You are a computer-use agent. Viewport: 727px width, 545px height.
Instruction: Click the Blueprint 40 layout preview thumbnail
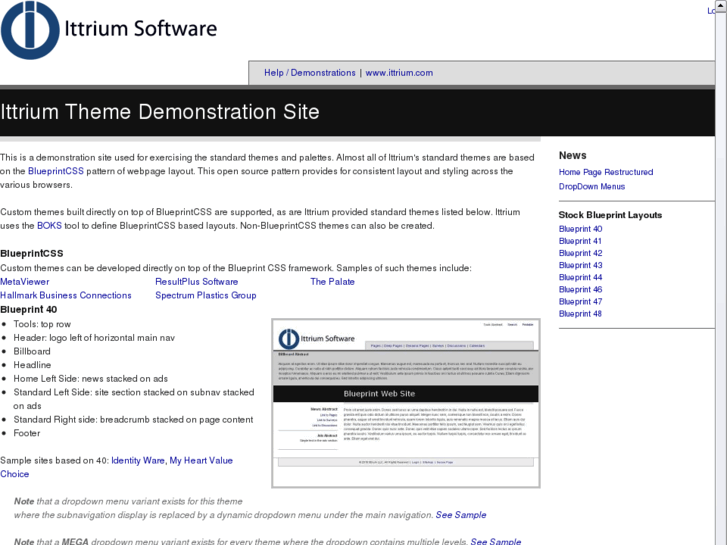(406, 403)
